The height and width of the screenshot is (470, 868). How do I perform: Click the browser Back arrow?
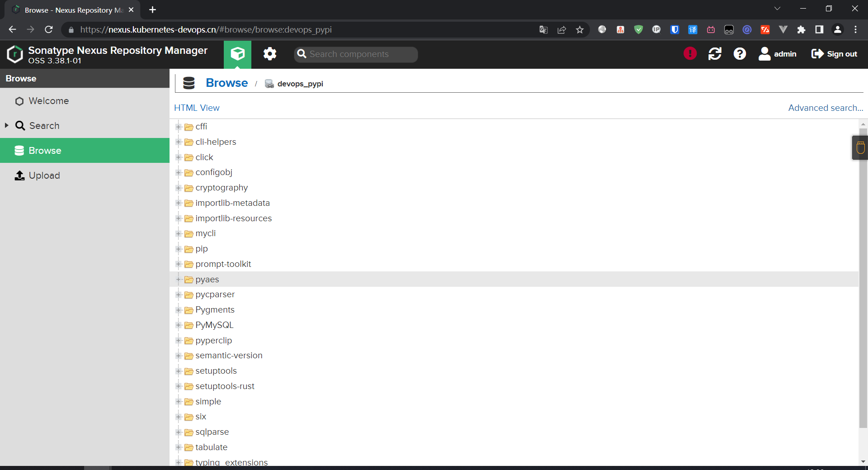[12, 29]
